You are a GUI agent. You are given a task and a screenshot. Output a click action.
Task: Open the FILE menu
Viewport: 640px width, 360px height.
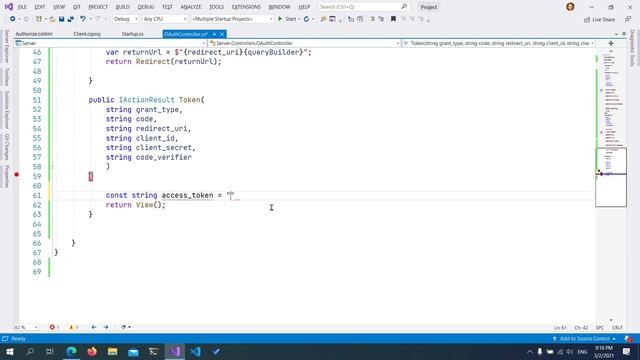tap(22, 7)
